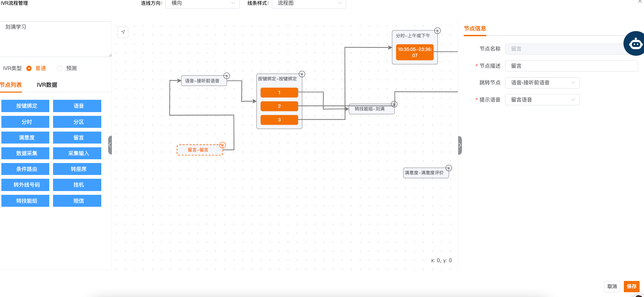Viewport: 644px width, 297px height.
Task: Open the 连线方向 dropdown
Action: click(202, 3)
